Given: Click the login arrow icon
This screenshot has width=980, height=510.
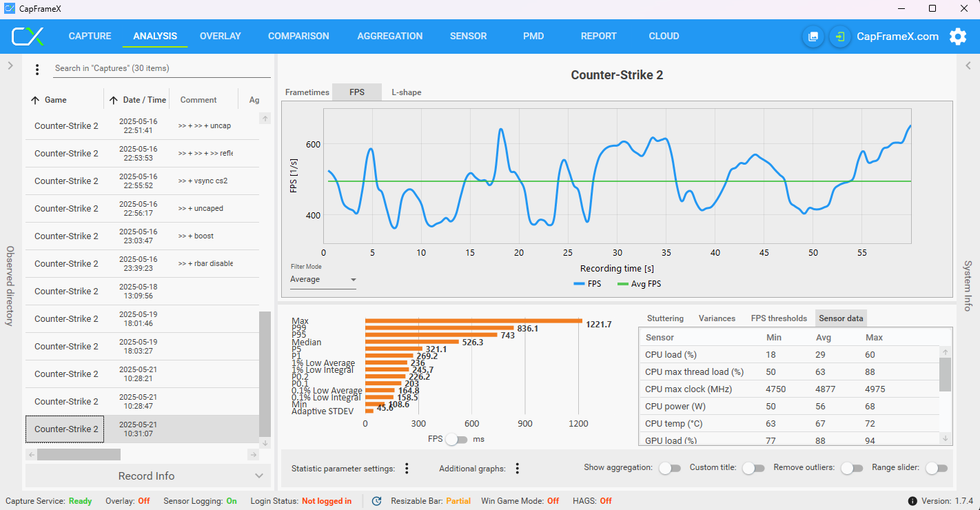Looking at the screenshot, I should pos(839,37).
